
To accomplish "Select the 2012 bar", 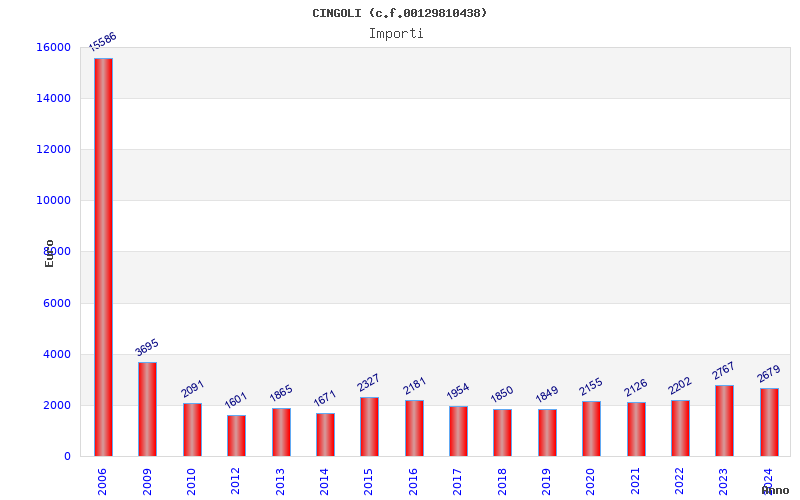I will click(x=236, y=436).
